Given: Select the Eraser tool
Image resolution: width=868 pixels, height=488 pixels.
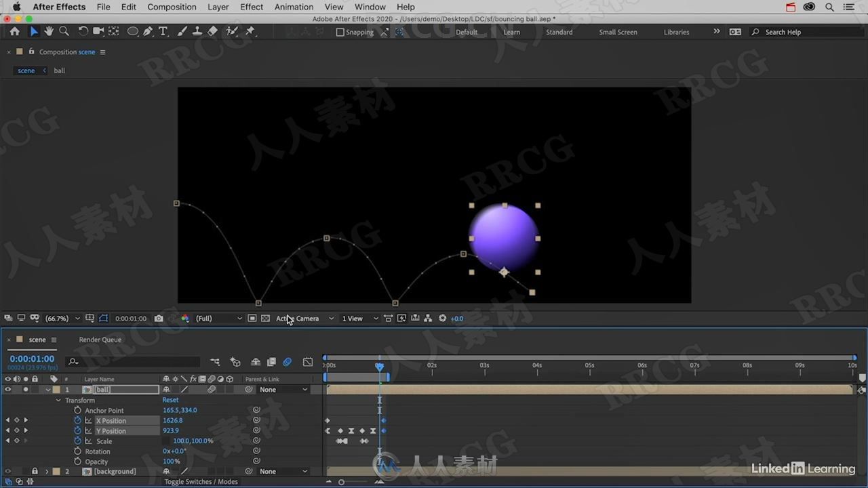Looking at the screenshot, I should click(212, 31).
